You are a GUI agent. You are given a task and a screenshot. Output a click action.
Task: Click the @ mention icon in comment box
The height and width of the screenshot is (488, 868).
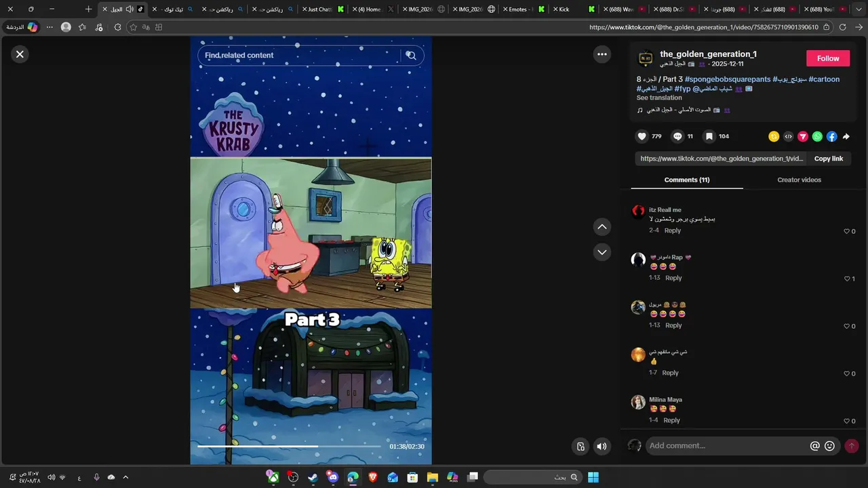point(815,446)
